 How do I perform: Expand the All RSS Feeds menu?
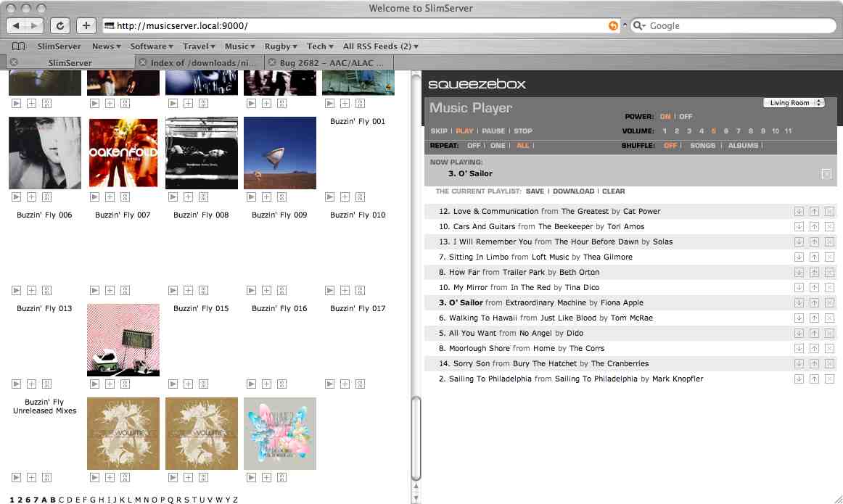pos(380,46)
